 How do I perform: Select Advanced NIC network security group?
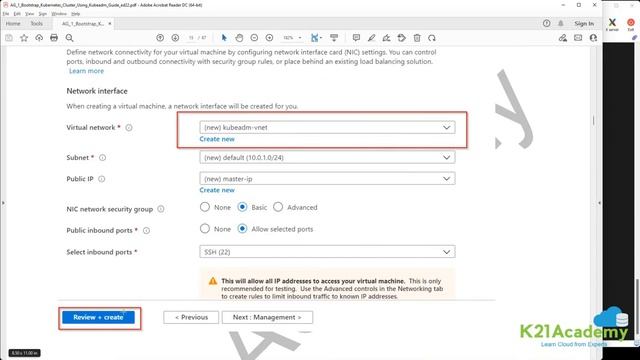(x=278, y=207)
